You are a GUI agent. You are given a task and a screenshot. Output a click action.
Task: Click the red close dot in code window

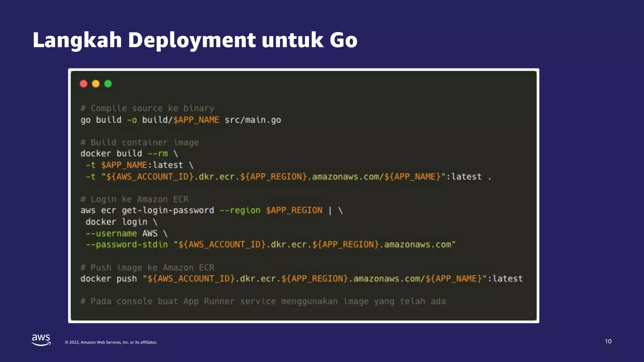pos(84,84)
